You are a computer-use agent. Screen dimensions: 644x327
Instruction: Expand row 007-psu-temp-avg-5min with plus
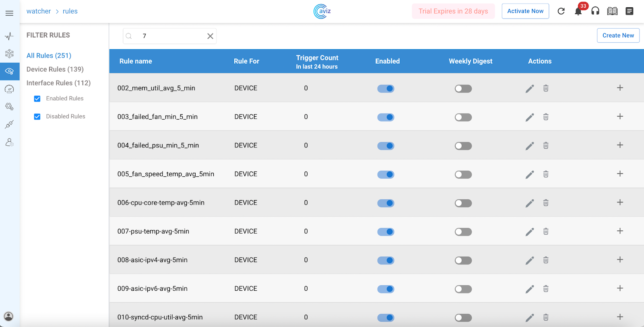pos(620,231)
